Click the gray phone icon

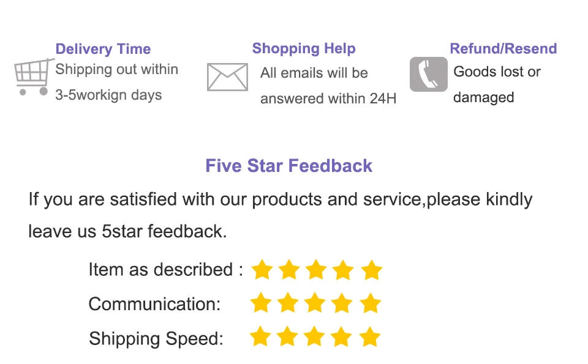429,75
